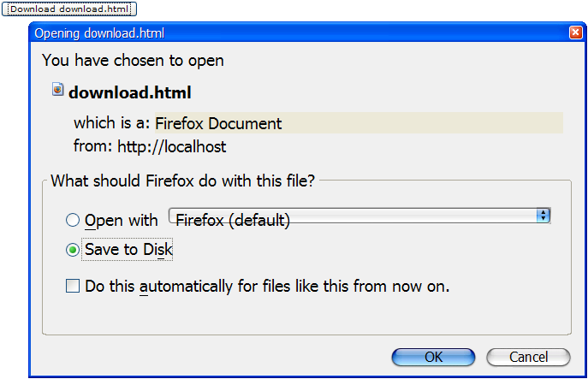Click the "Open with" label text
The width and height of the screenshot is (588, 379).
pos(121,221)
